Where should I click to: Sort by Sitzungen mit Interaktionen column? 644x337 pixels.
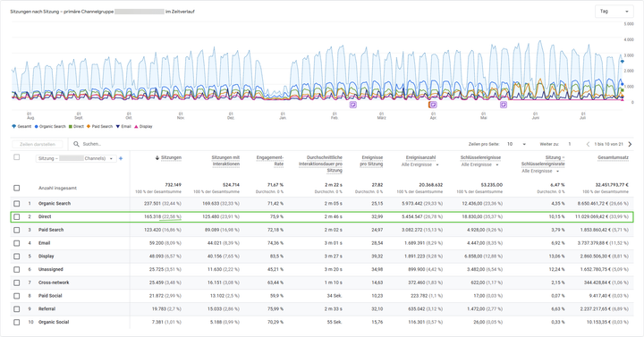click(x=225, y=161)
